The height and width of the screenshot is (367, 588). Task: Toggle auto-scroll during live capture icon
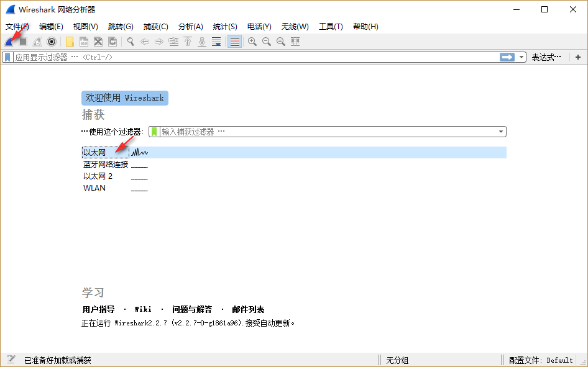tap(216, 42)
